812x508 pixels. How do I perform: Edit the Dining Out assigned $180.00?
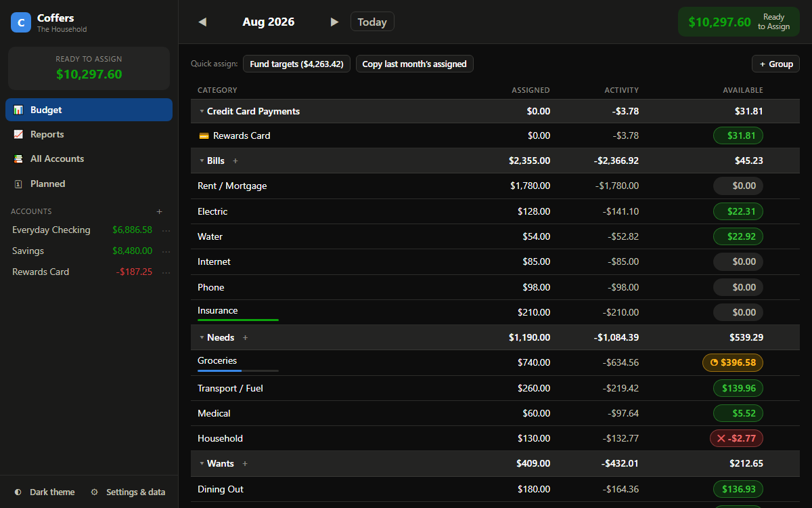pyautogui.click(x=534, y=489)
